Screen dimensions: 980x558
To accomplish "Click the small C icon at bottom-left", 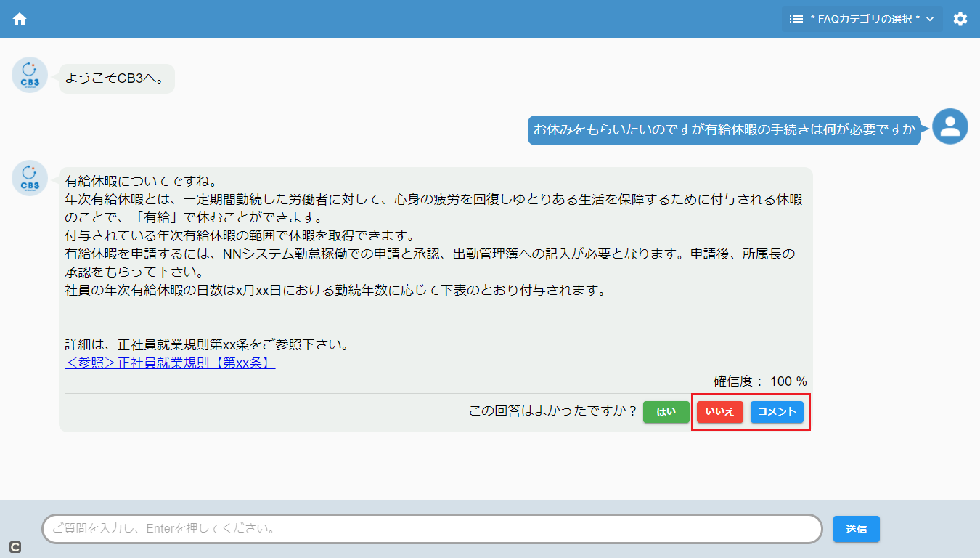I will (15, 547).
